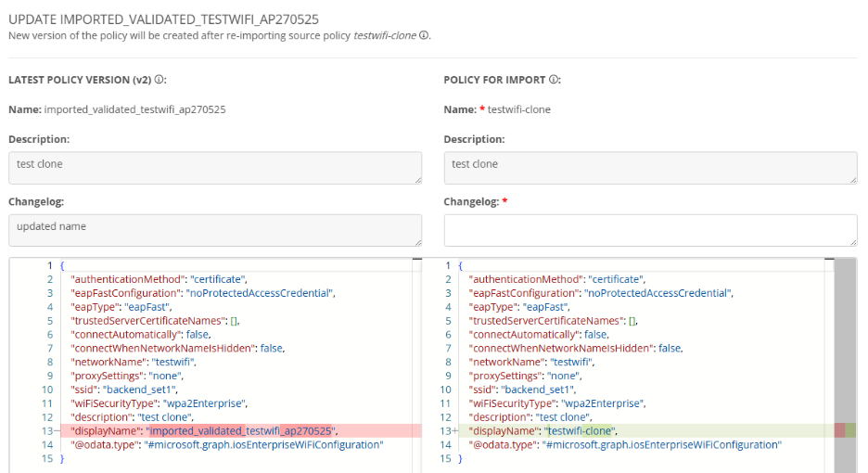The width and height of the screenshot is (868, 473).
Task: Click the plus marker on right line 13
Action: tap(455, 430)
